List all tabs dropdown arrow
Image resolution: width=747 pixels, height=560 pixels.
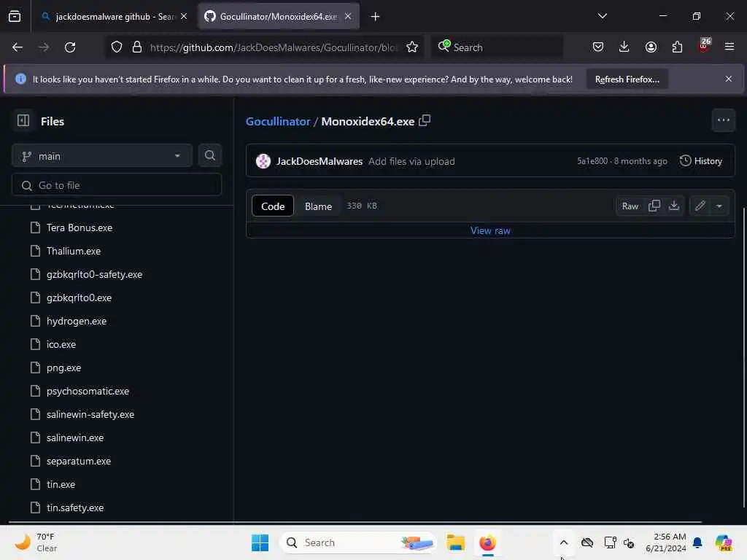pos(602,16)
